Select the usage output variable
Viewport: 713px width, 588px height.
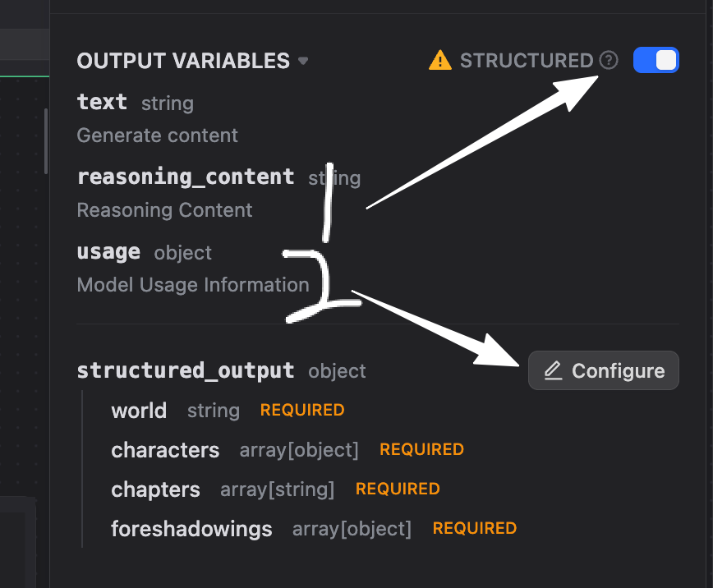click(108, 252)
